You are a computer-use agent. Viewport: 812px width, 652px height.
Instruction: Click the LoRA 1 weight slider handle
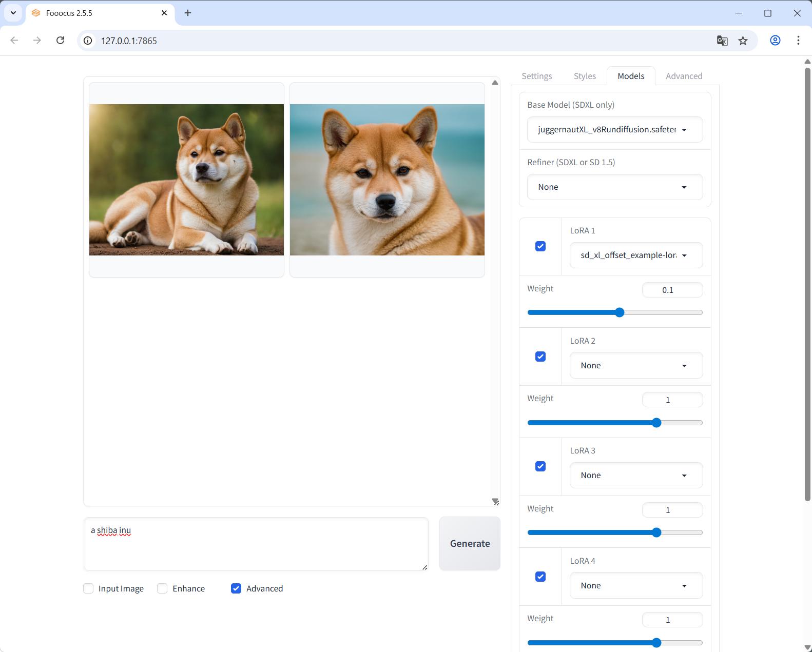tap(620, 312)
